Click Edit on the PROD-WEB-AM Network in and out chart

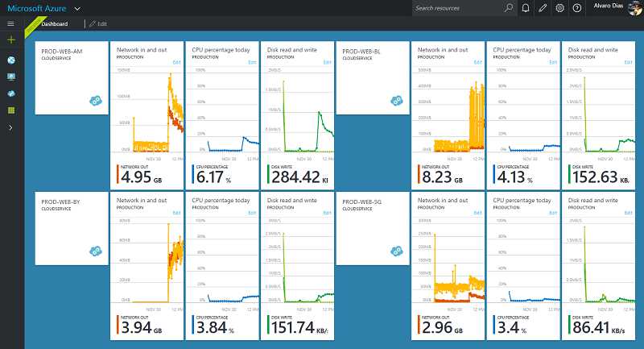coord(176,63)
